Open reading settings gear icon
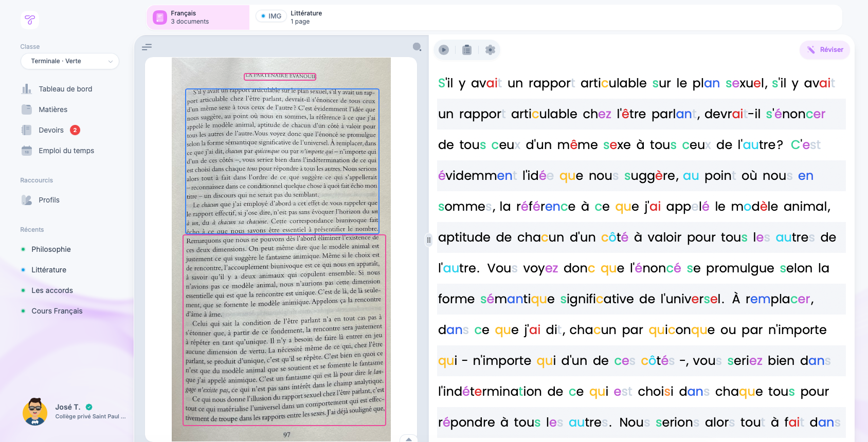Viewport: 868px width, 442px height. click(x=490, y=50)
